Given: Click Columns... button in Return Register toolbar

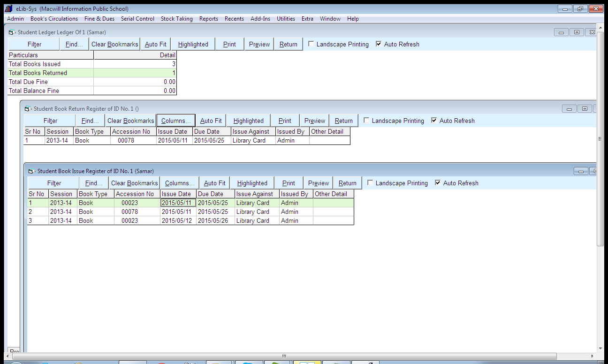Looking at the screenshot, I should click(176, 121).
